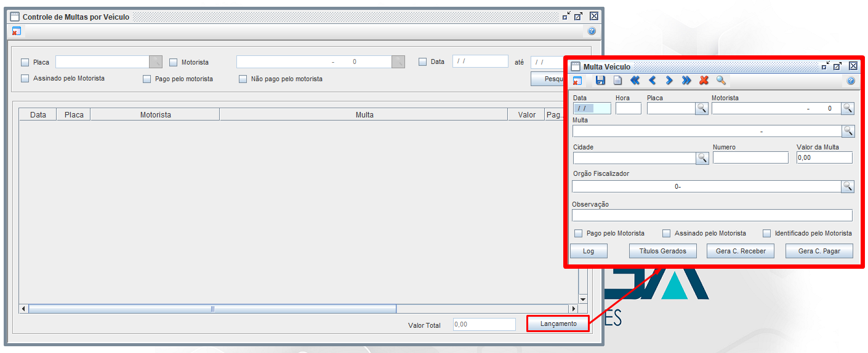This screenshot has width=868, height=353.
Task: Open the Orgão Fiscalizador lookup button
Action: [848, 186]
